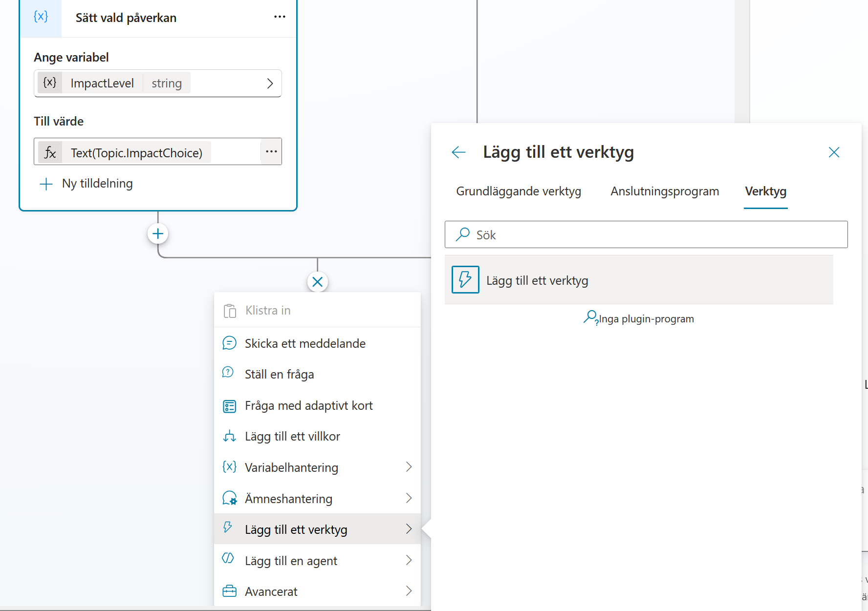The image size is (868, 611).
Task: Click the adaptive card icon
Action: (229, 406)
